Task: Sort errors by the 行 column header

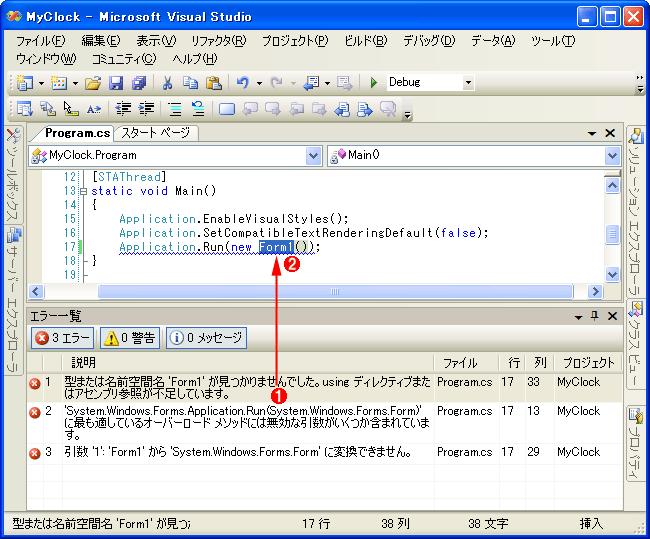Action: [x=512, y=363]
